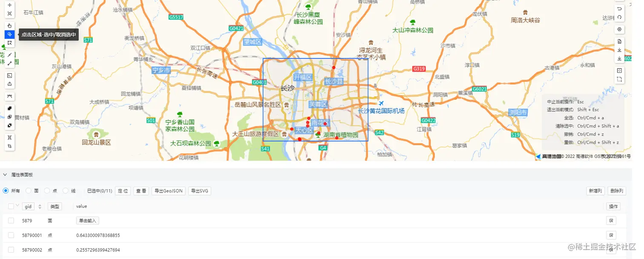Click the grid center square icon
Image resolution: width=644 pixels, height=259 pixels.
coord(619,71)
